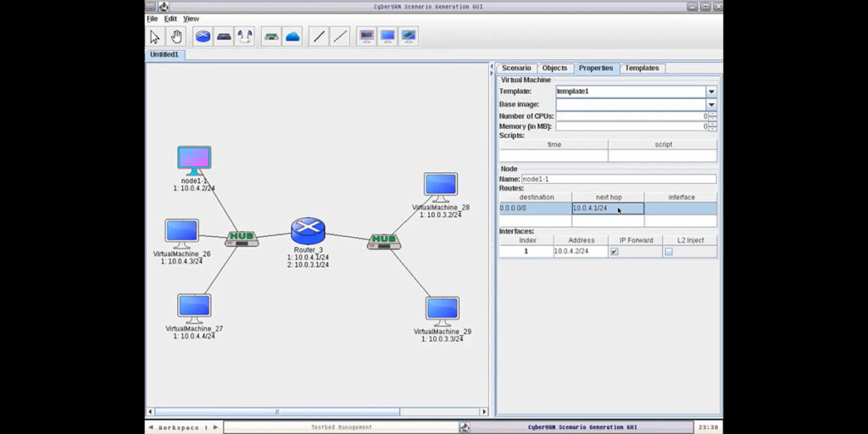Select the arrow pointer tool

(x=155, y=36)
